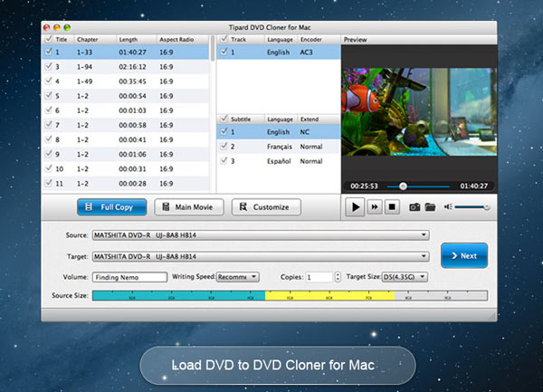
Task: Click the Copies stepper arrows
Action: pos(338,277)
